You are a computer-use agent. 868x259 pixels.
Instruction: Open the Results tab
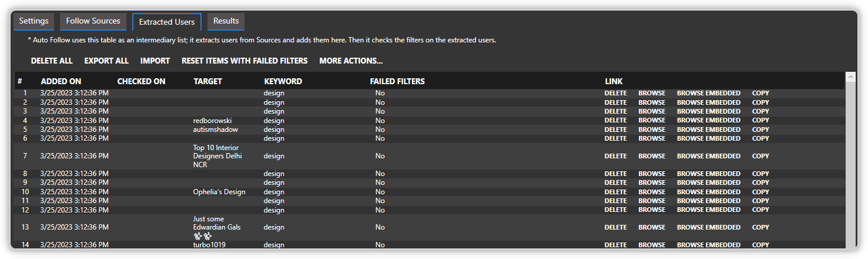point(226,21)
